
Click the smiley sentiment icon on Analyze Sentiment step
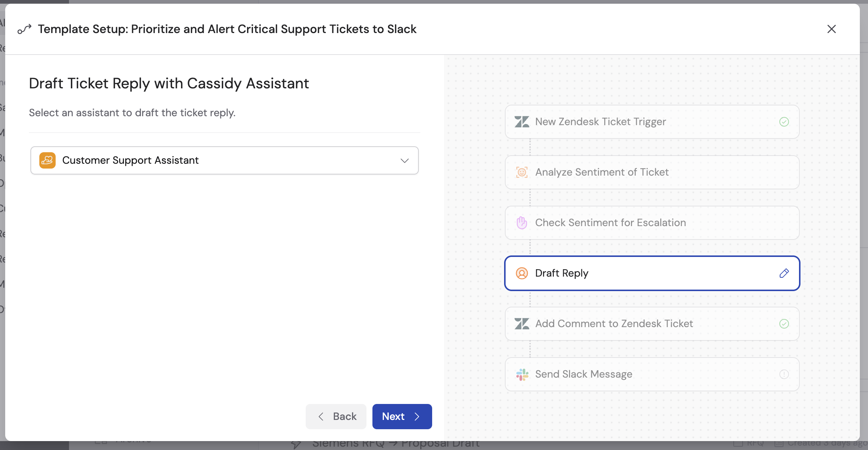(x=522, y=172)
